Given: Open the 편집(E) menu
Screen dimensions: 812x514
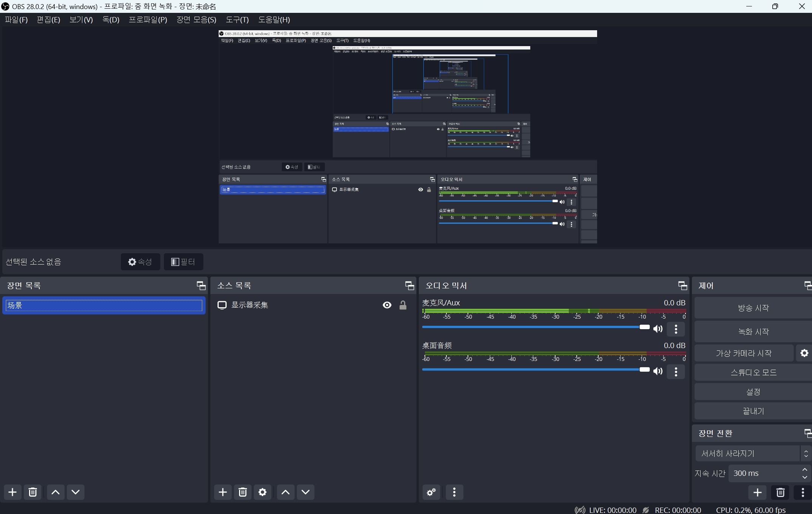Looking at the screenshot, I should click(48, 20).
